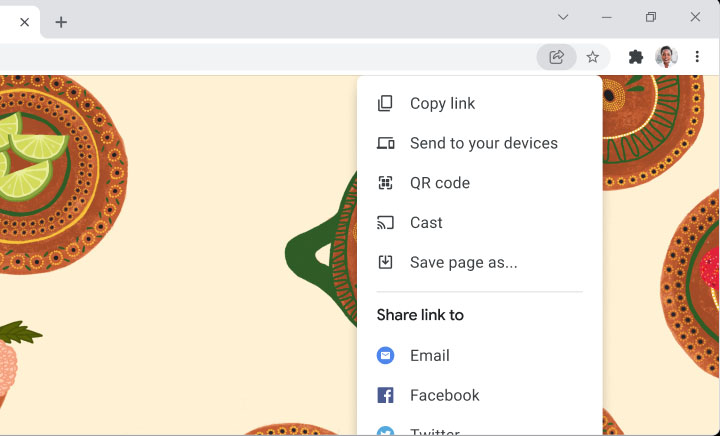This screenshot has height=436, width=720.
Task: Click the devices icon beside Send to your devices
Action: [385, 143]
